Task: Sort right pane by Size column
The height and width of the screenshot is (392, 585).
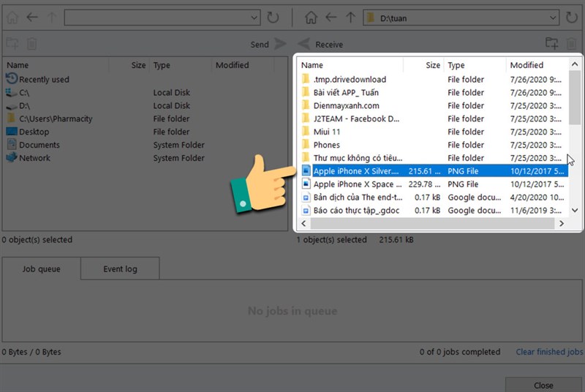Action: (x=433, y=65)
